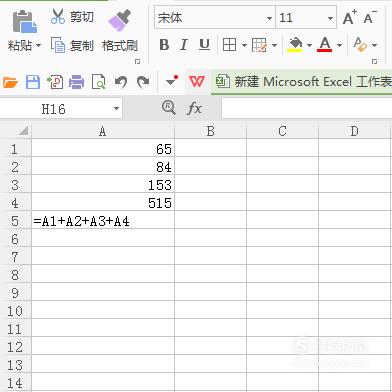The image size is (392, 392).
Task: Click the Paste clipboard icon
Action: coord(24,22)
